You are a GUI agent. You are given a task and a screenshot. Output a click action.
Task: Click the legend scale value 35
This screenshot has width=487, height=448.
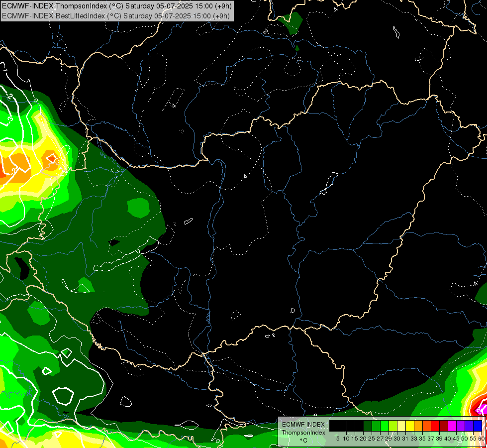point(422,439)
